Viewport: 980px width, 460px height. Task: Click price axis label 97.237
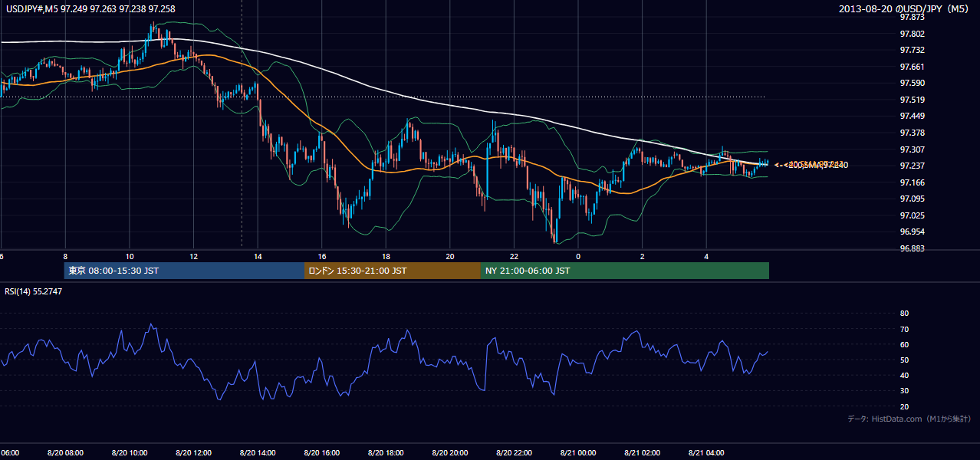coord(912,166)
